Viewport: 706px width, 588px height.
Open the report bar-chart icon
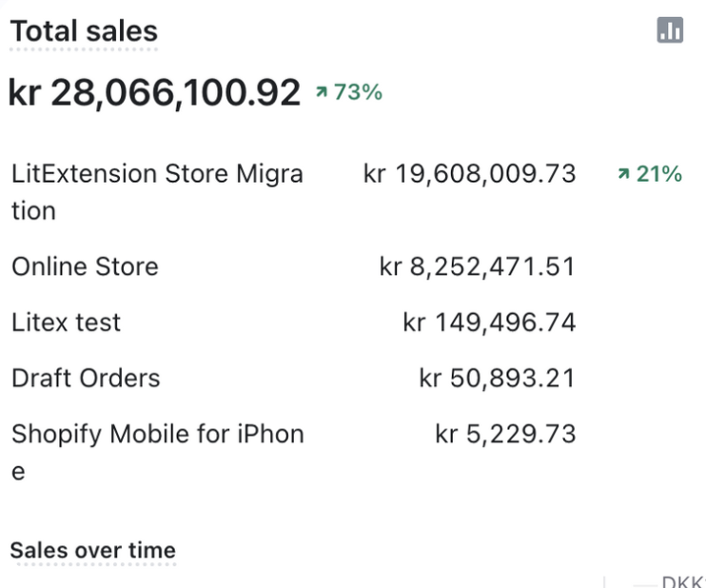(670, 30)
